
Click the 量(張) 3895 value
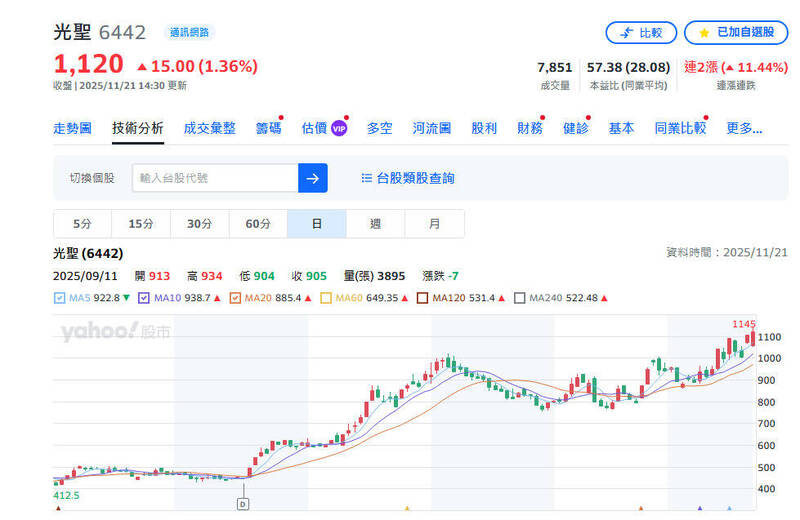(374, 276)
